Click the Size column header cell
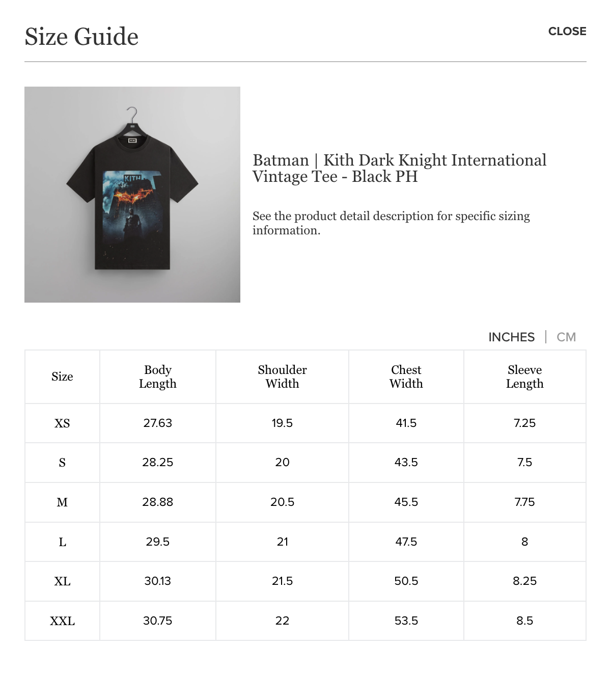Image resolution: width=611 pixels, height=700 pixels. click(x=62, y=376)
